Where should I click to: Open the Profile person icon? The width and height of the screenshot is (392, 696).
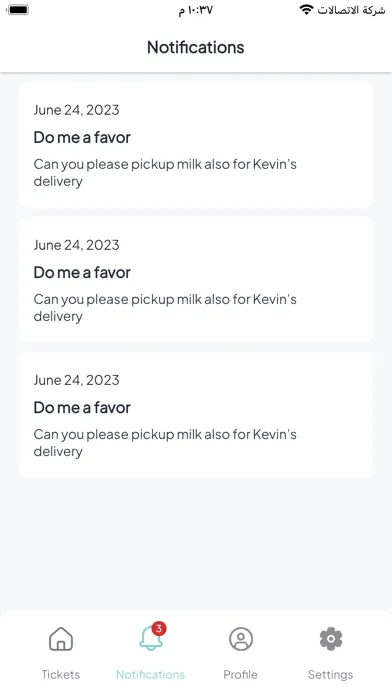241,639
